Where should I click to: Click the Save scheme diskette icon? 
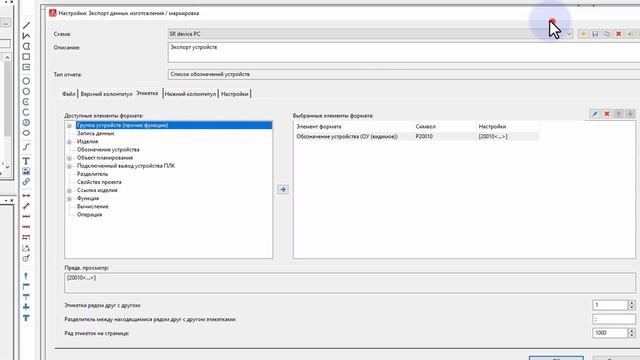(x=595, y=34)
